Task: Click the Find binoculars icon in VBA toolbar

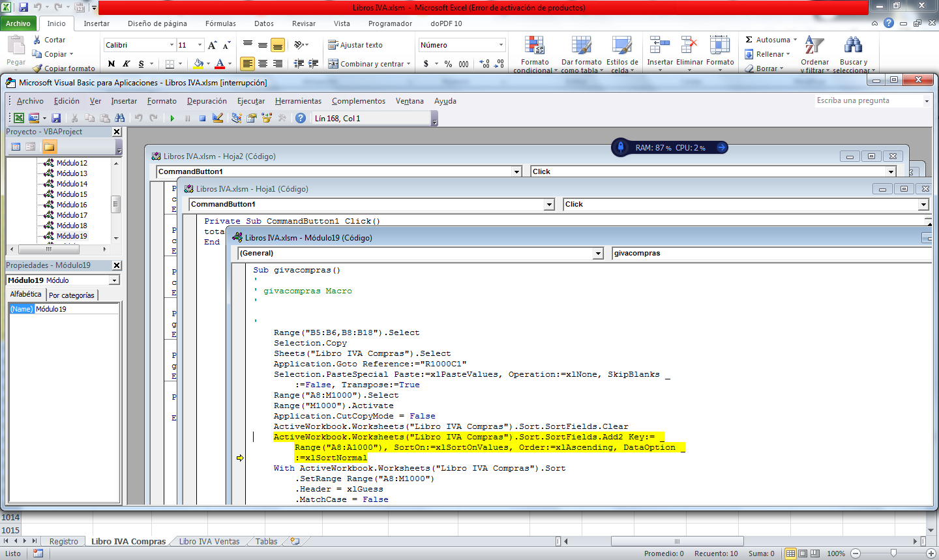Action: click(119, 118)
